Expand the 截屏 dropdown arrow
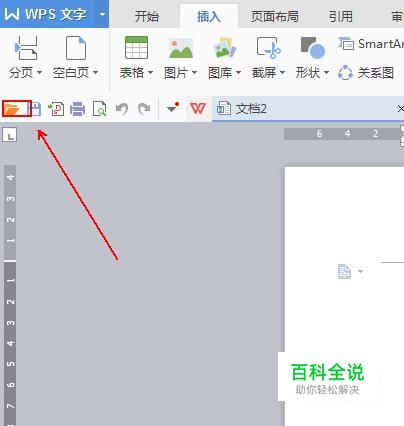Image resolution: width=404 pixels, height=426 pixels. point(282,72)
